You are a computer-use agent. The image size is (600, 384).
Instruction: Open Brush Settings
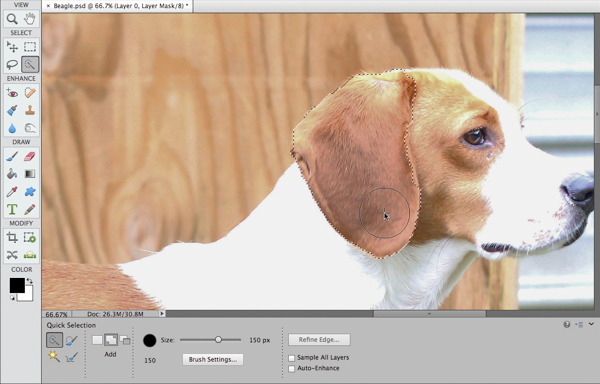click(213, 360)
